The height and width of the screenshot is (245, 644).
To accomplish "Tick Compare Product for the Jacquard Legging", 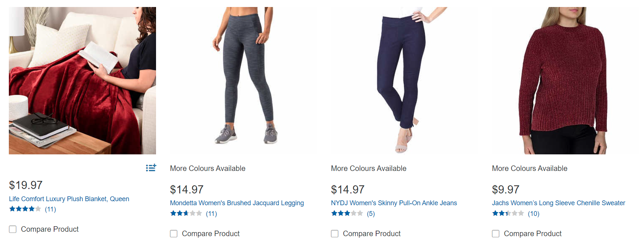I will click(174, 234).
